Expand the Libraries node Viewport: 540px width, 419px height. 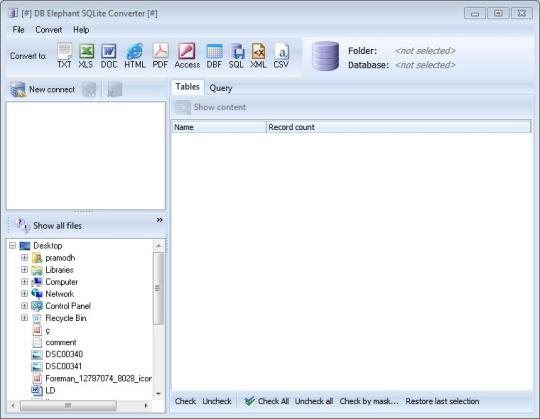(x=24, y=270)
